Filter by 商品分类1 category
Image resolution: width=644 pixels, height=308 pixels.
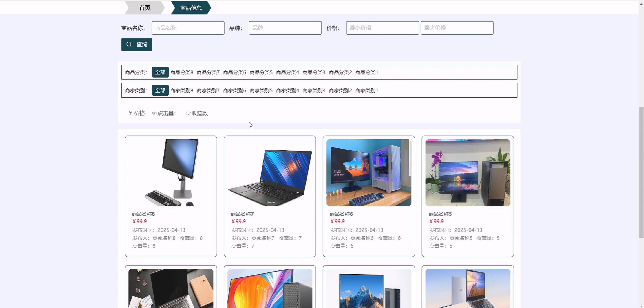[366, 72]
